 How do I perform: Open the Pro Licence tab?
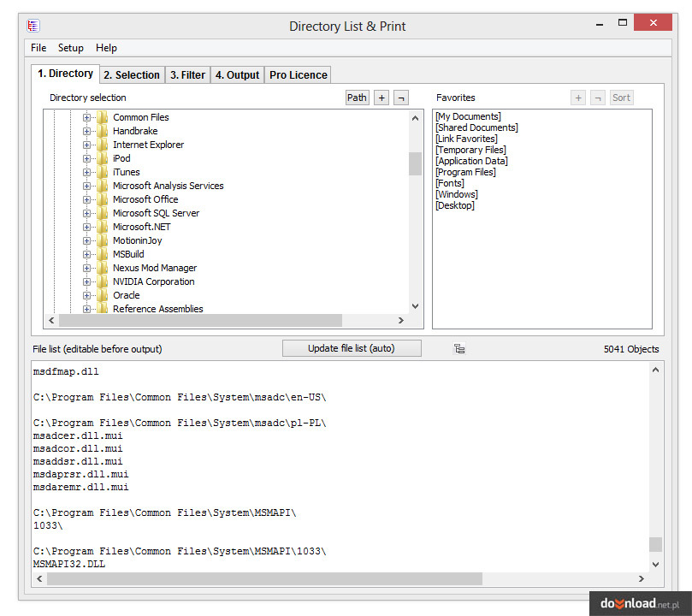[299, 75]
